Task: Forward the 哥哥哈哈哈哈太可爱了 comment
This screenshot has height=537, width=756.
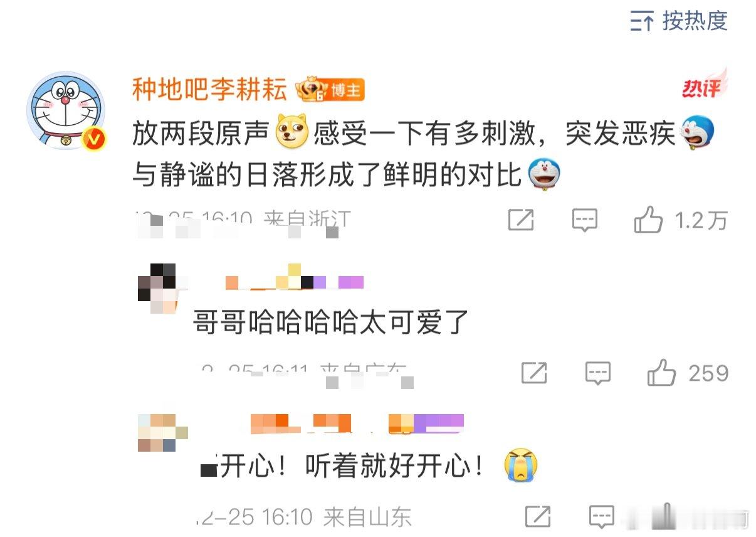Action: click(534, 373)
